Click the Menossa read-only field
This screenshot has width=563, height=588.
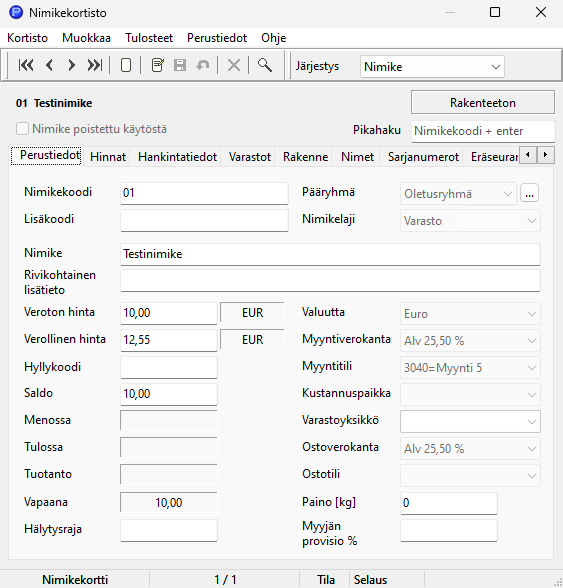coord(168,420)
